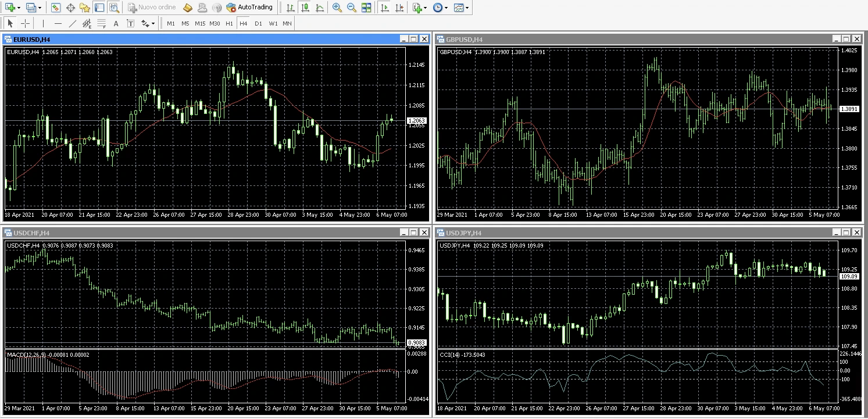
Task: Draw a Horizontal Line
Action: 58,23
